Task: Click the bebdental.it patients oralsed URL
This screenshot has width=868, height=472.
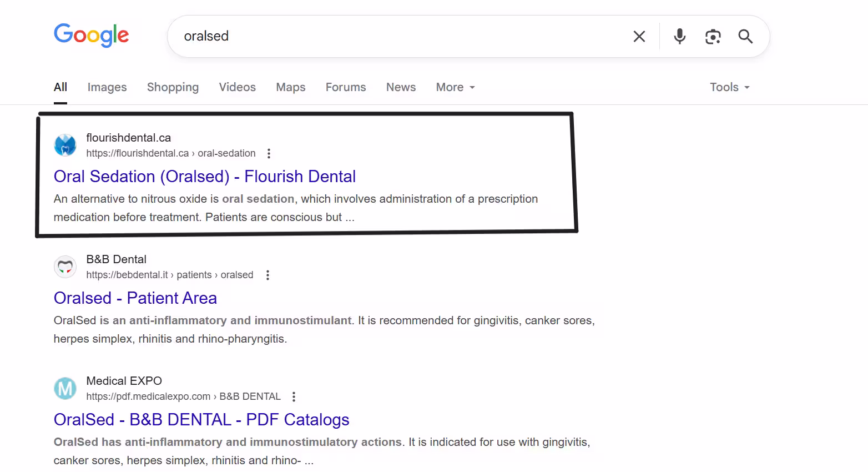Action: tap(170, 275)
